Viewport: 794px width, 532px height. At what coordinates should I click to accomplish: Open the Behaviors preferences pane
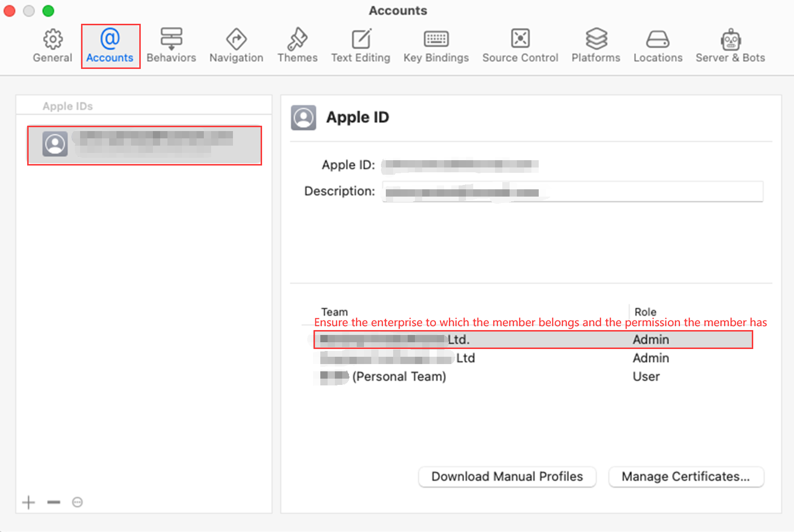171,45
